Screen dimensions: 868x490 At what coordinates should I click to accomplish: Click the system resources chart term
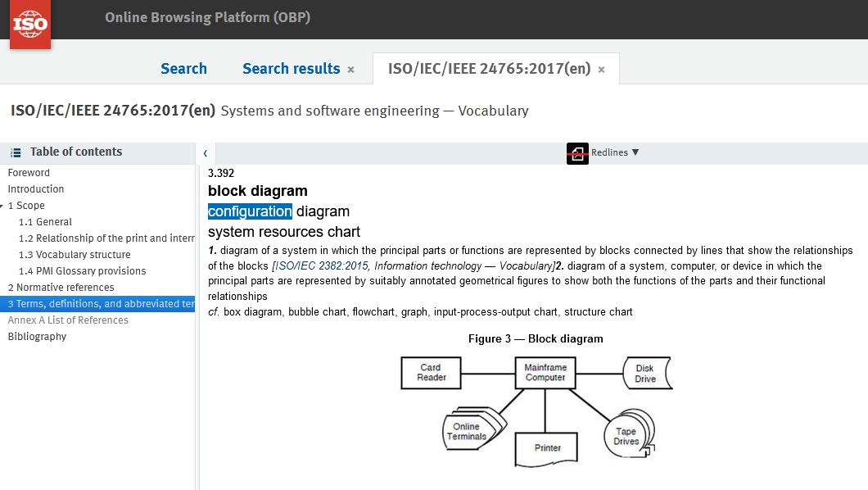coord(284,231)
